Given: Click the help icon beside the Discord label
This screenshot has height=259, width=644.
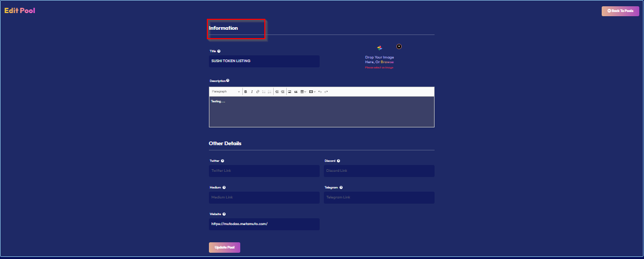Looking at the screenshot, I should point(338,161).
